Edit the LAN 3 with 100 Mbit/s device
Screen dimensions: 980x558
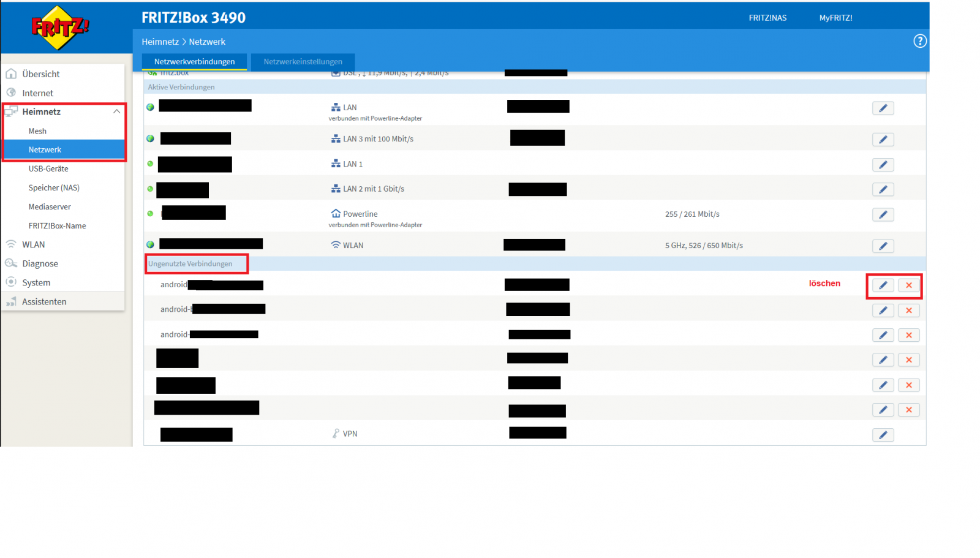883,140
